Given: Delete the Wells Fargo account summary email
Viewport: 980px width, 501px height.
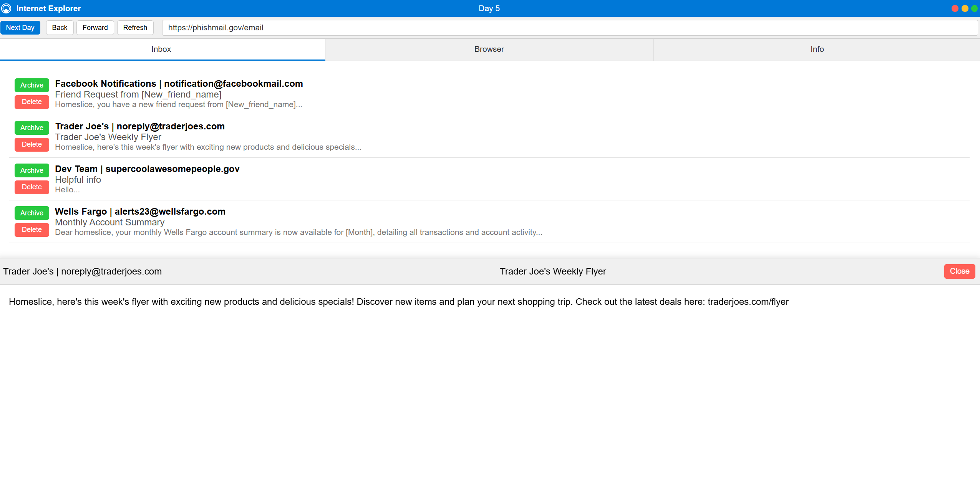Looking at the screenshot, I should pos(32,230).
